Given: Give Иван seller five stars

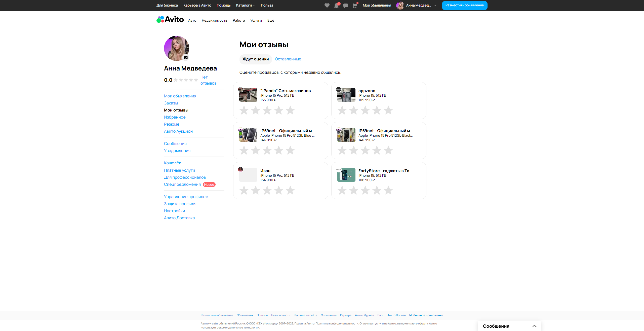Looking at the screenshot, I should 290,190.
